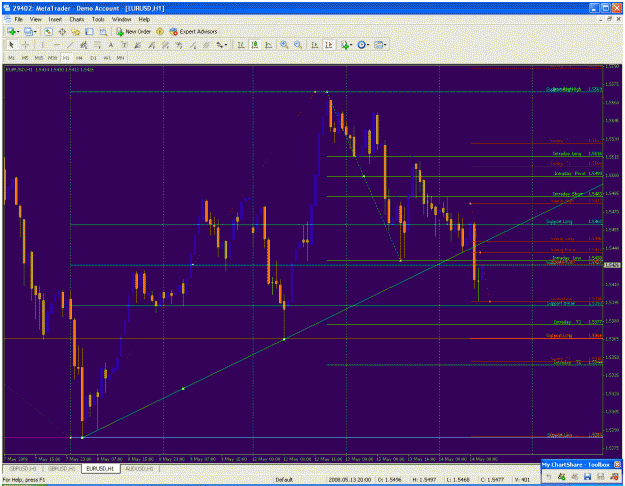Show the Terminal panel icon
Image resolution: width=625 pixels, height=486 pixels.
89,32
